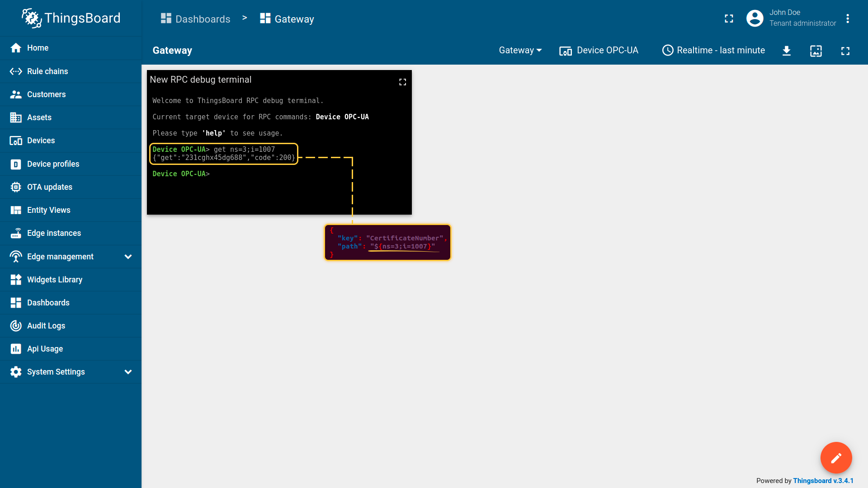Image resolution: width=868 pixels, height=488 pixels.
Task: Open Thingsboard v.3.4.1 footer link
Action: click(x=823, y=481)
